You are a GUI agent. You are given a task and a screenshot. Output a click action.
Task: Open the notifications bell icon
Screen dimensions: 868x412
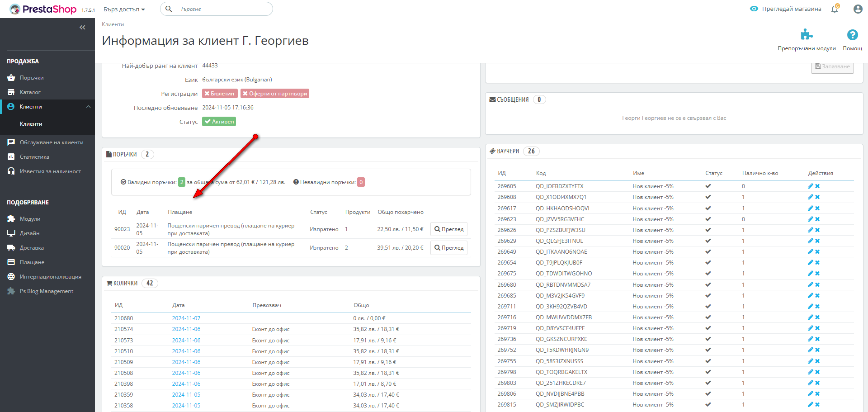pyautogui.click(x=835, y=9)
